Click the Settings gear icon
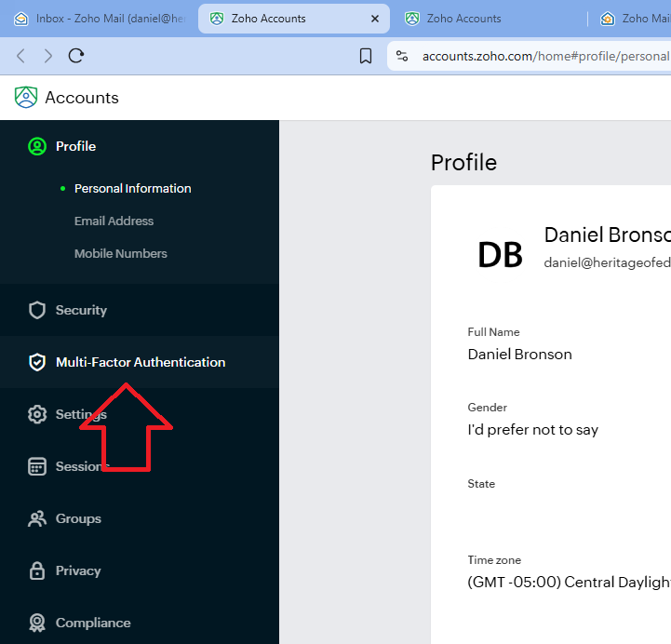The height and width of the screenshot is (644, 671). 37,414
